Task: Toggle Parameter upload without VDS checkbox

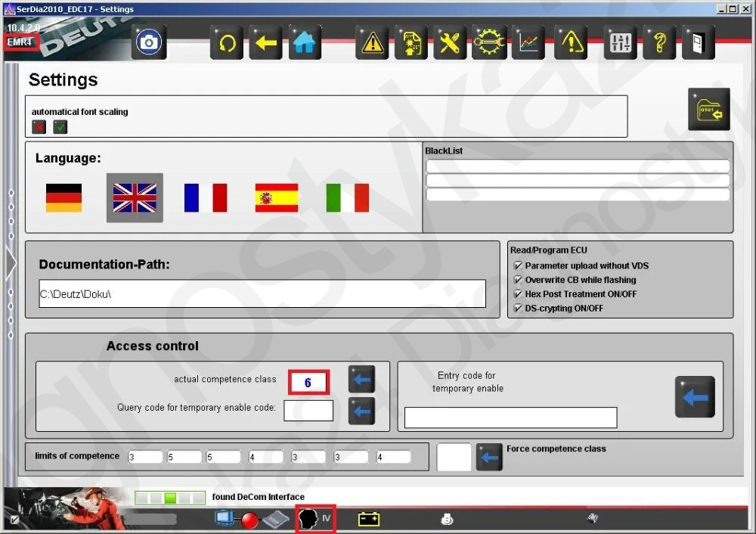Action: coord(518,265)
